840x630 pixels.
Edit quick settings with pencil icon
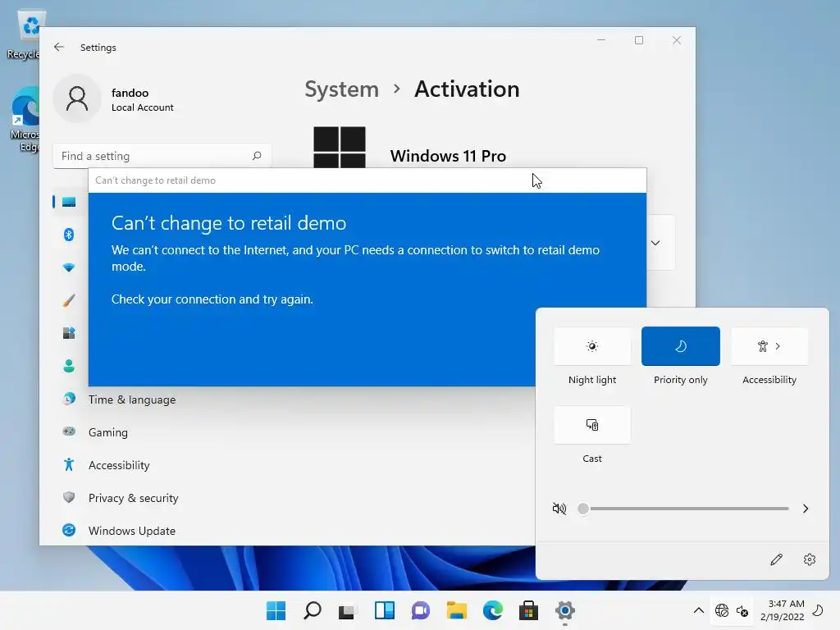coord(776,559)
